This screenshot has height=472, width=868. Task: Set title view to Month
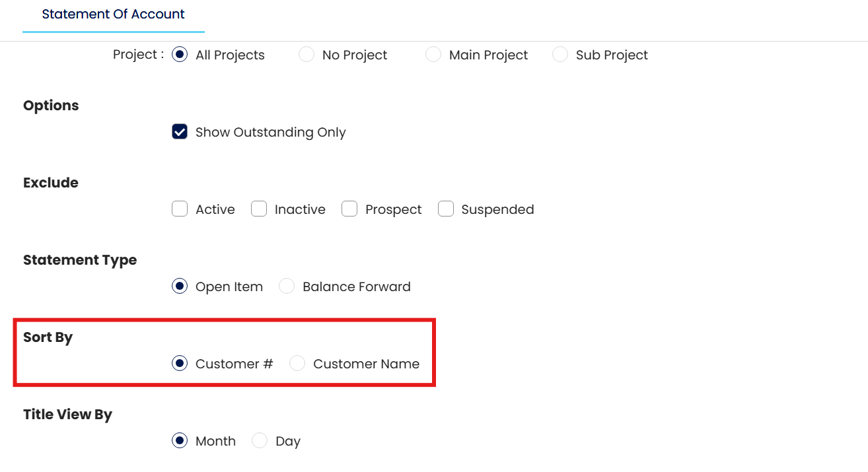tap(180, 441)
